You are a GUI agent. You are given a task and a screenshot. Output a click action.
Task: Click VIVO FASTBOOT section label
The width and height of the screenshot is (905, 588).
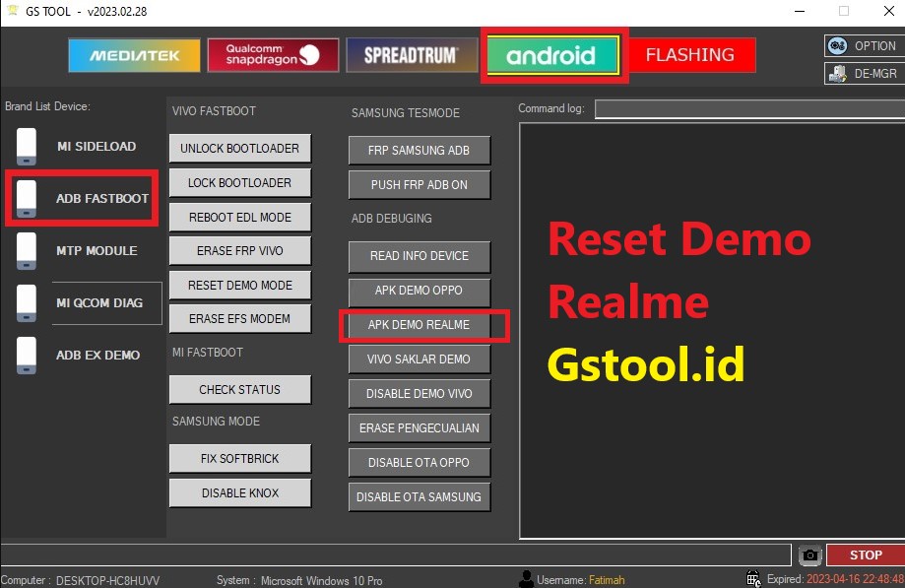coord(214,110)
